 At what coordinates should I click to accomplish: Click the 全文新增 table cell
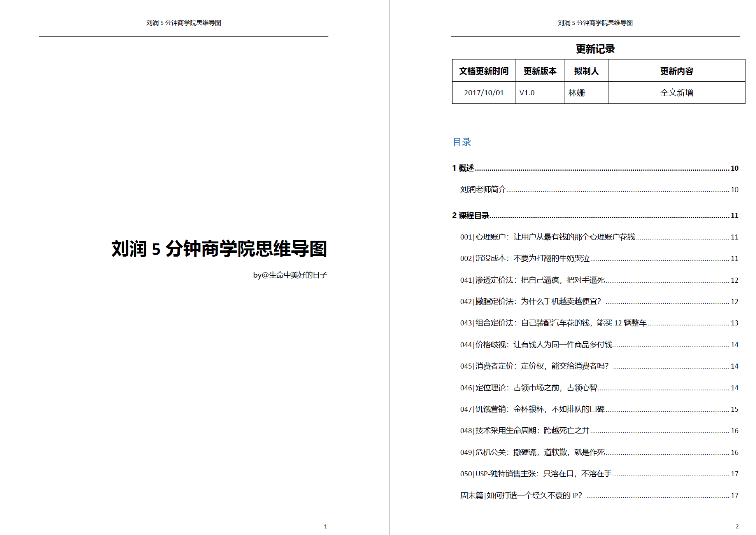click(x=676, y=93)
